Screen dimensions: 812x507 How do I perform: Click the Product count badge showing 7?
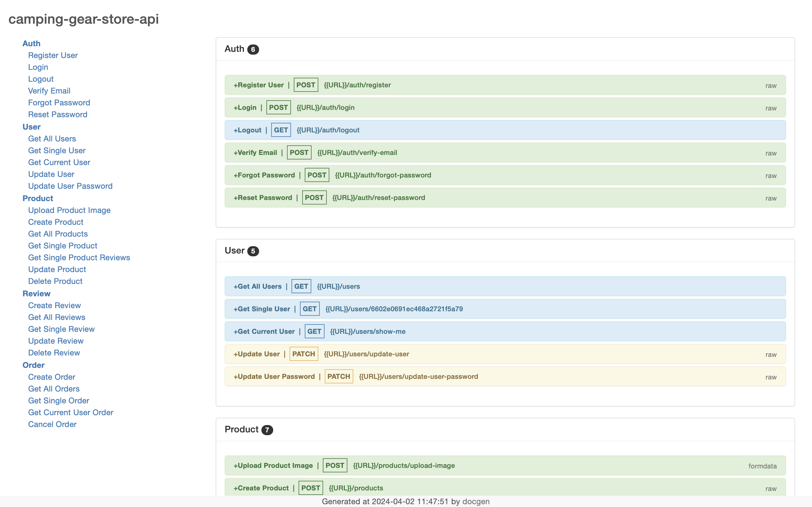(267, 430)
